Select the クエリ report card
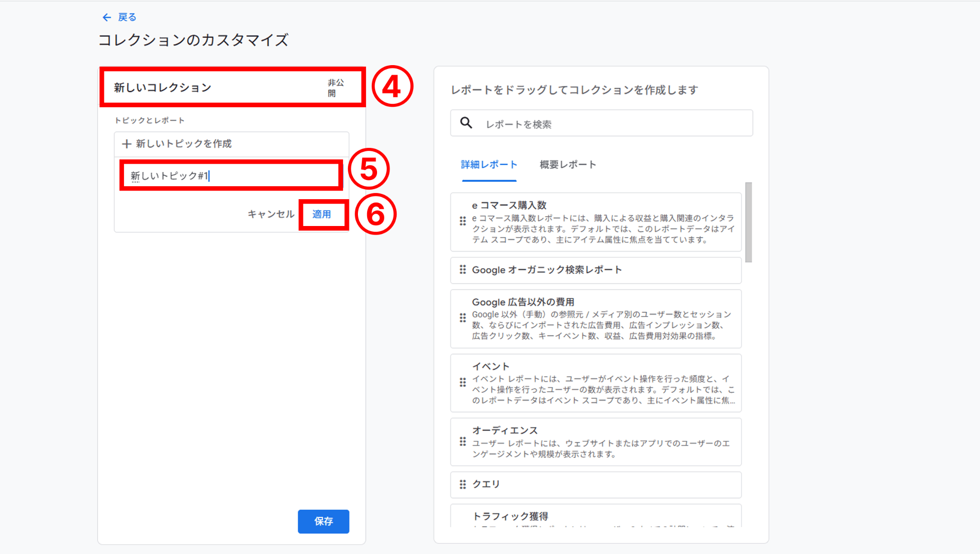 click(596, 485)
